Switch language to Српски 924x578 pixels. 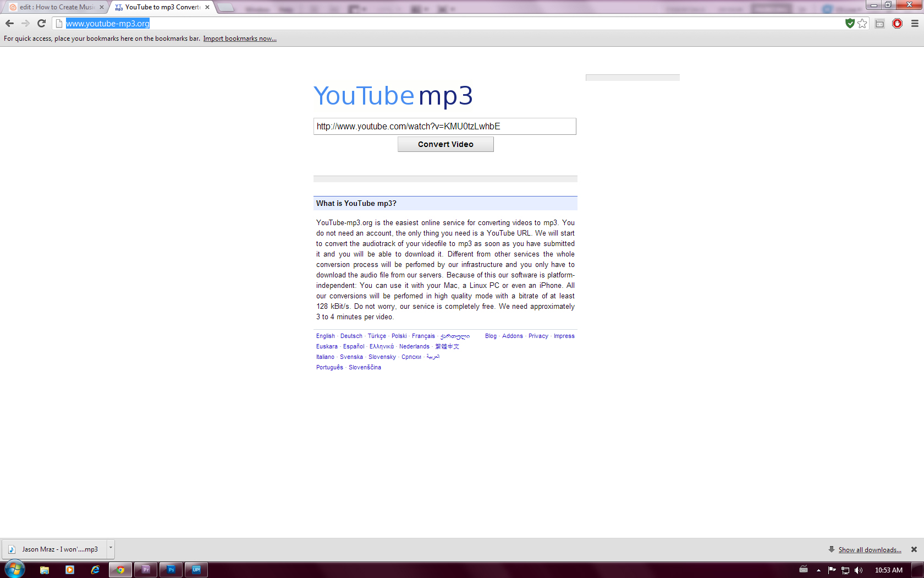pos(411,357)
